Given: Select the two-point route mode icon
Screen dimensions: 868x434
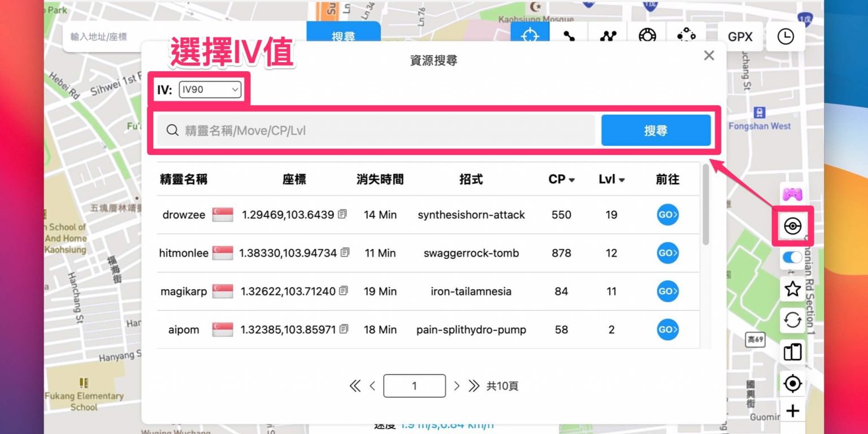Looking at the screenshot, I should (x=569, y=37).
